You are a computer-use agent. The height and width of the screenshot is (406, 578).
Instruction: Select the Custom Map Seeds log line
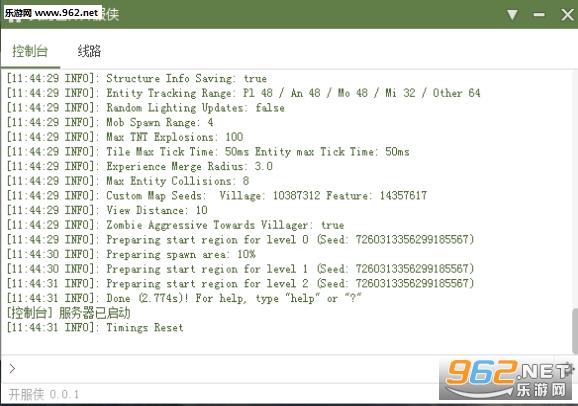pyautogui.click(x=217, y=195)
